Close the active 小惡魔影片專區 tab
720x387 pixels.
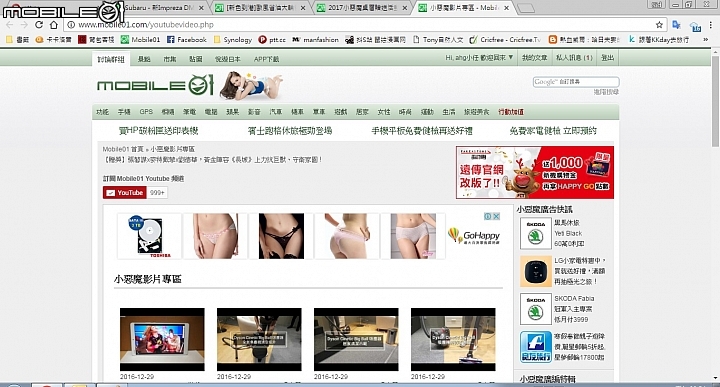pos(506,8)
